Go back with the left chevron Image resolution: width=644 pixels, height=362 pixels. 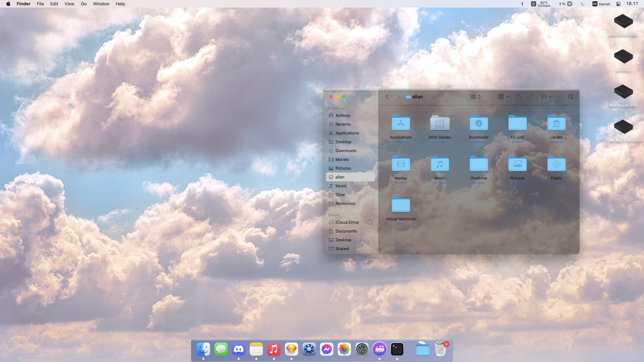point(387,97)
